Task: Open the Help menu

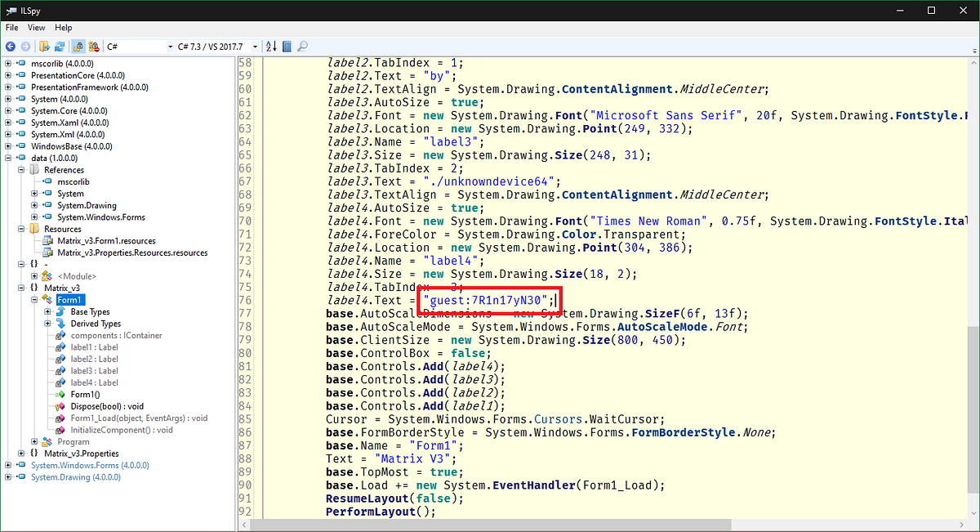Action: 63,27
